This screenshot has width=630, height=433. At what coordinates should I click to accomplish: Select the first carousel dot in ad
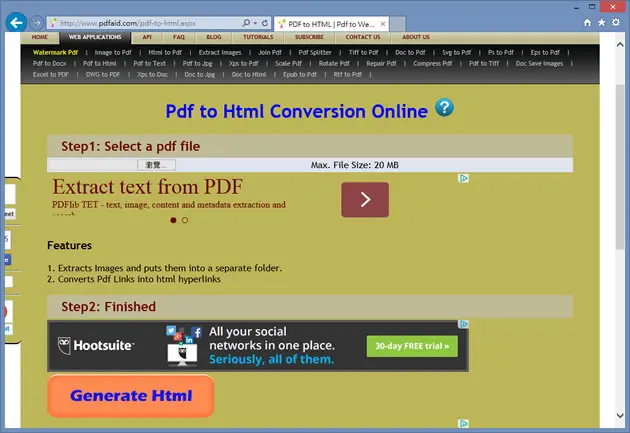[x=173, y=220]
